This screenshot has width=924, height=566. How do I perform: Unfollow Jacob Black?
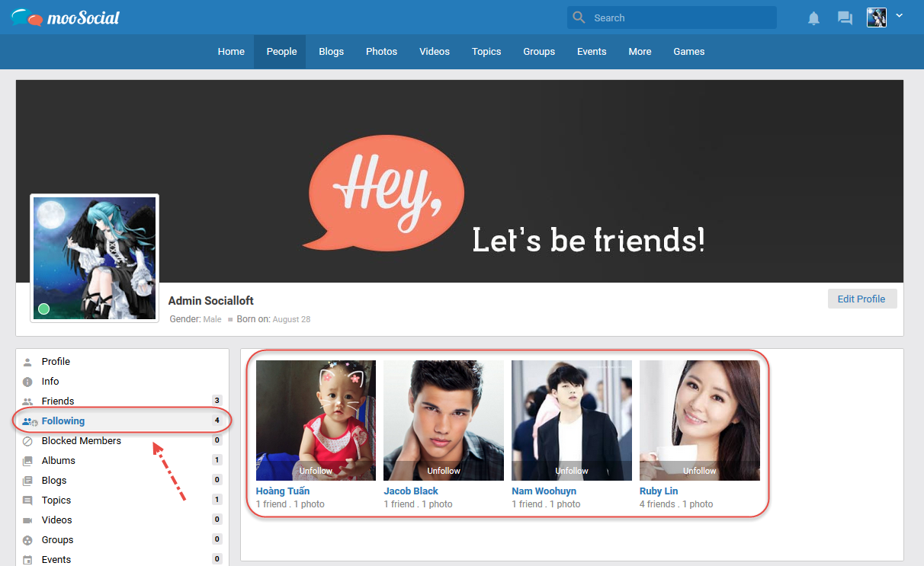tap(444, 471)
